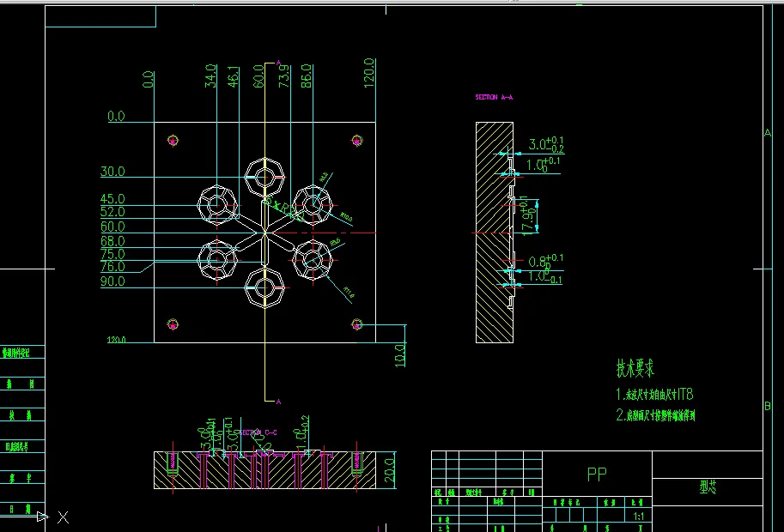Viewport: 784px width, 532px height.
Task: Select the 技术要求 heading text
Action: click(635, 368)
